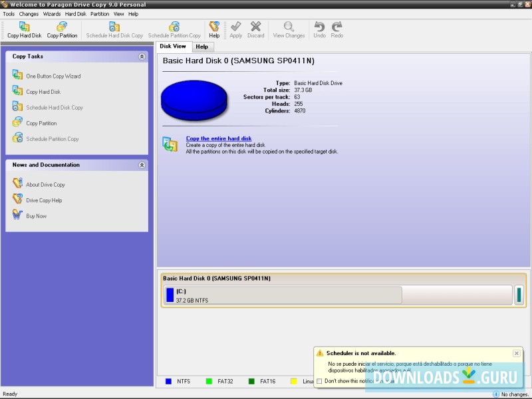
Task: Open the Hard Disk menu
Action: 76,14
